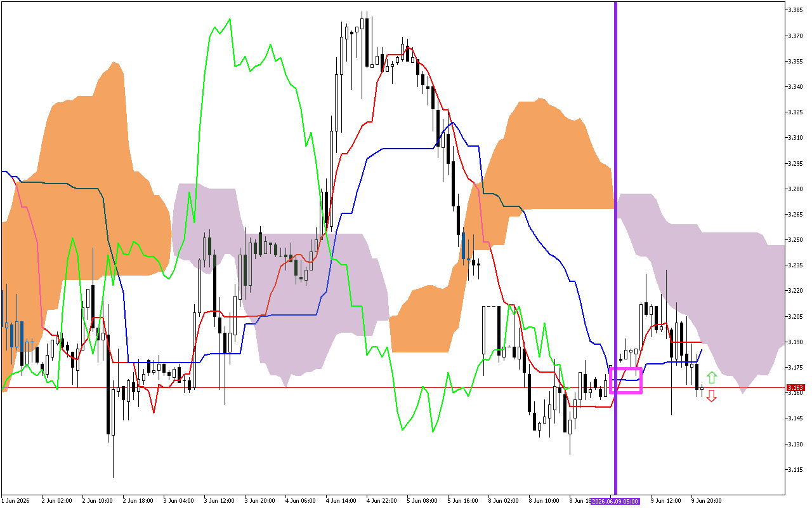
Task: Click price scale value 3.145
Action: pyautogui.click(x=796, y=418)
